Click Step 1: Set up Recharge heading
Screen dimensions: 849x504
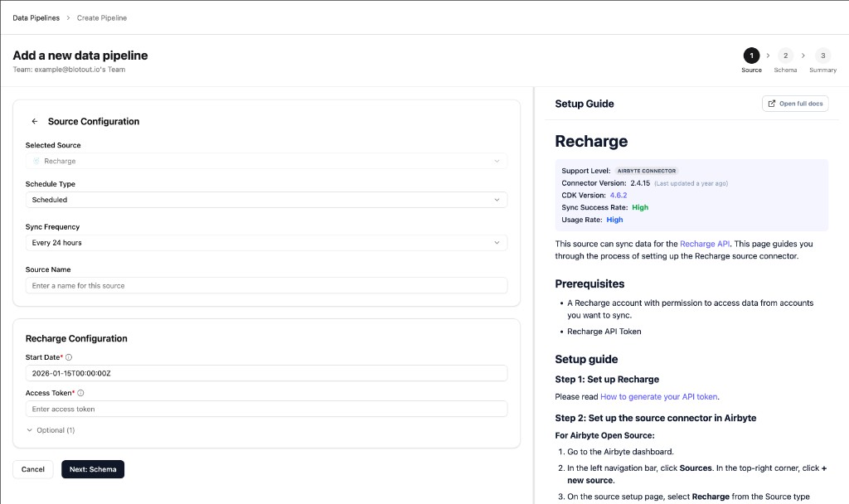tap(607, 380)
